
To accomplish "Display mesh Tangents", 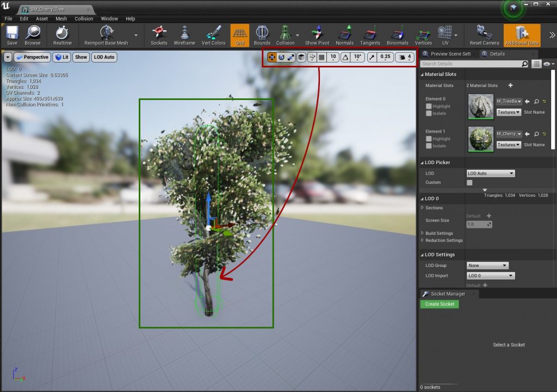I will pos(370,35).
